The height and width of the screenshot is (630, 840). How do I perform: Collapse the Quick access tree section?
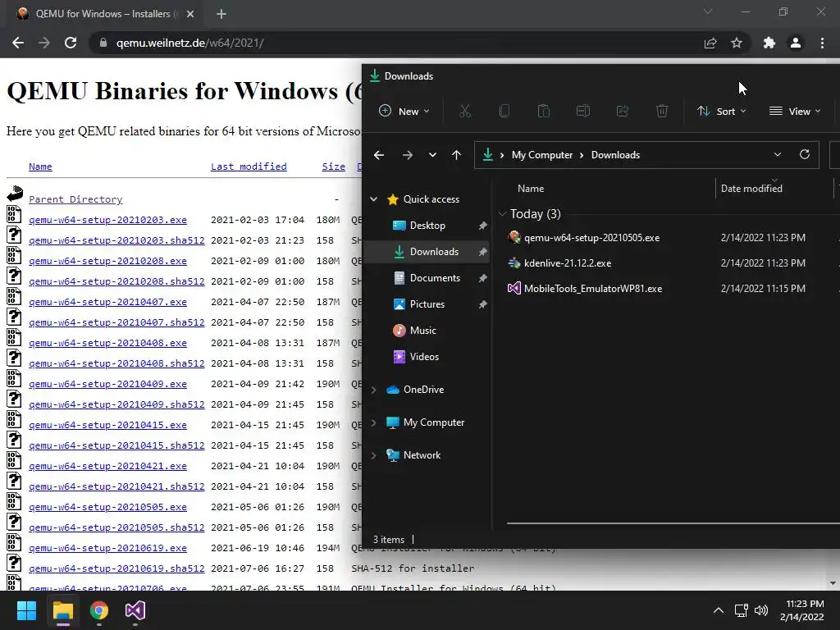[373, 199]
